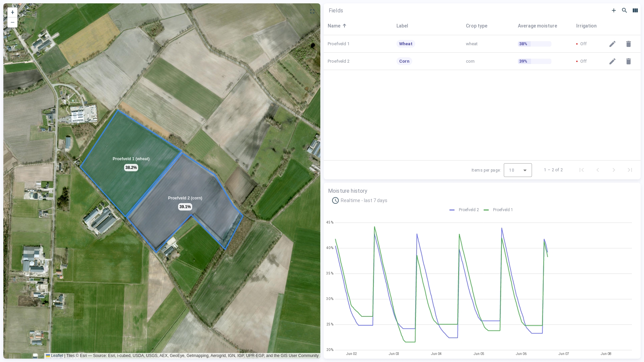Screen dimensions: 644x362
Task: Toggle Proefveld 1 legend series
Action: [498, 210]
